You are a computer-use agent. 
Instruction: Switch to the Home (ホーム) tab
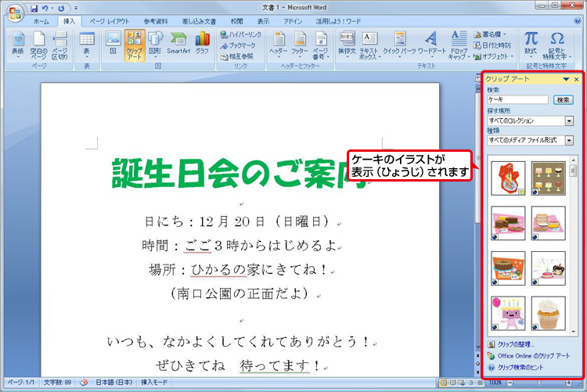(41, 21)
